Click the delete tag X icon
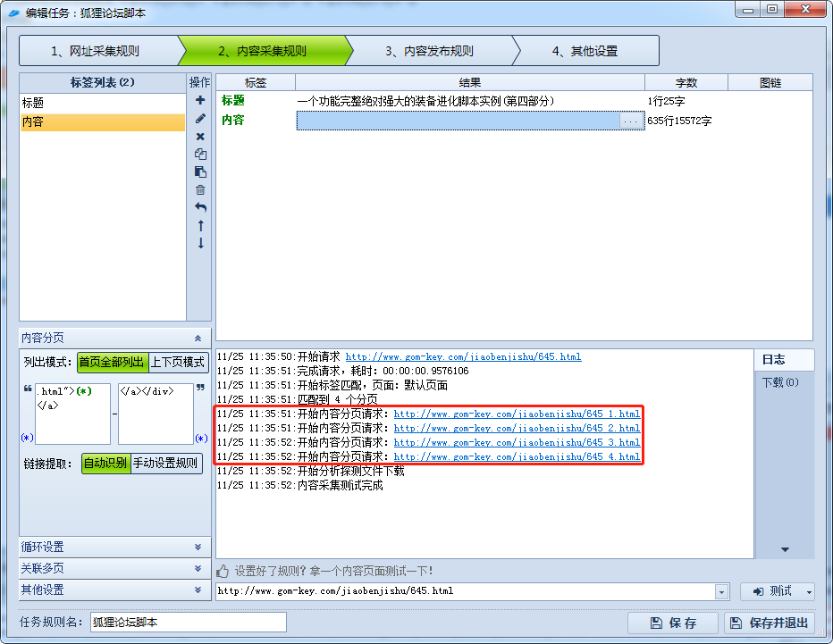Image resolution: width=833 pixels, height=644 pixels. coord(200,136)
